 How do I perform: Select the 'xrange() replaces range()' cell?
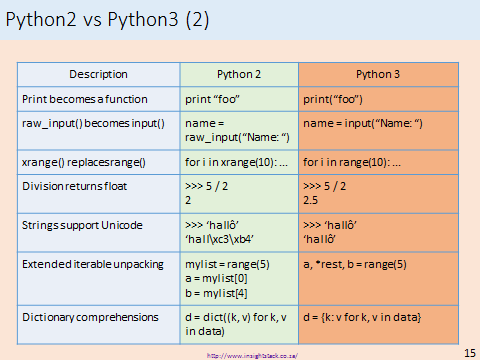99,162
